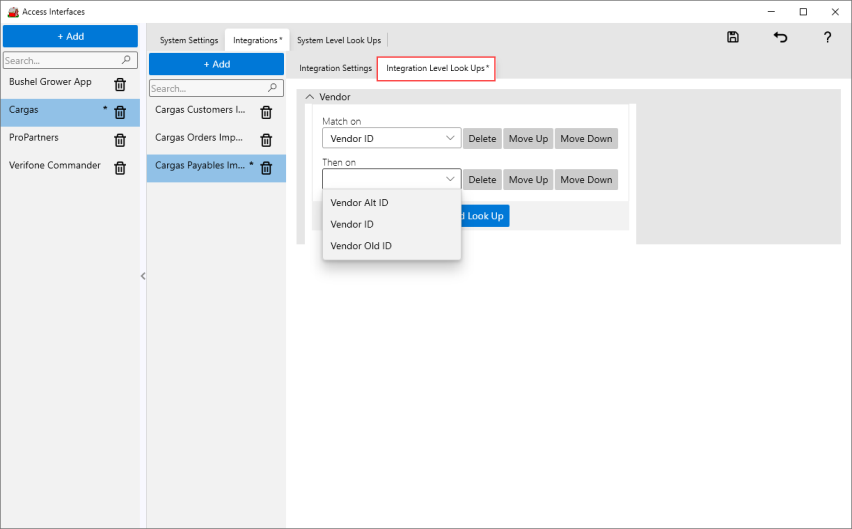Collapse left panel with splitter arrow
Image resolution: width=852 pixels, height=529 pixels.
(142, 276)
